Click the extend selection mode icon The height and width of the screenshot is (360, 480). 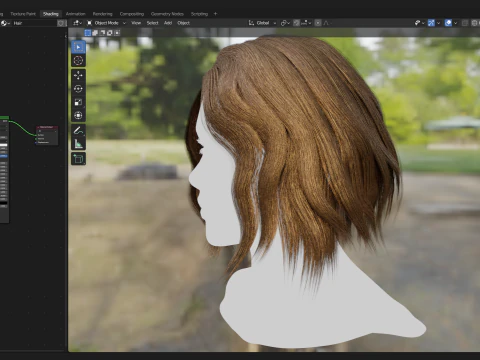pyautogui.click(x=95, y=33)
